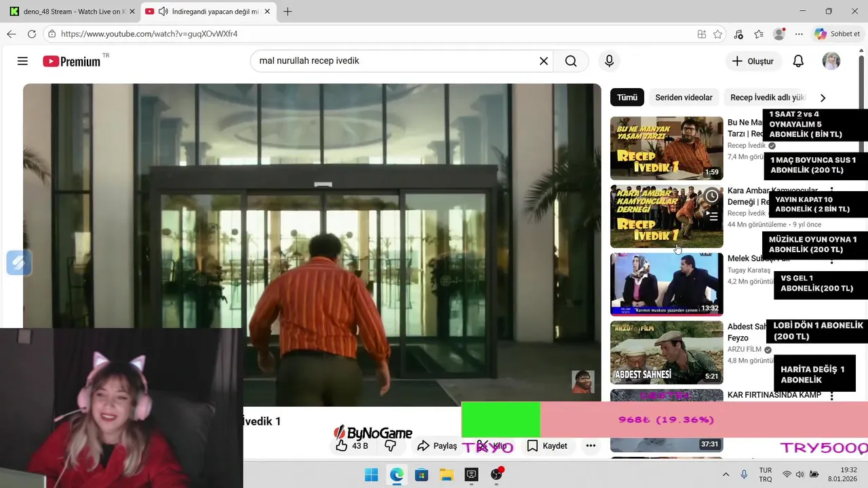Add this page to favorites with the star
The height and width of the screenshot is (488, 868).
coord(718,34)
